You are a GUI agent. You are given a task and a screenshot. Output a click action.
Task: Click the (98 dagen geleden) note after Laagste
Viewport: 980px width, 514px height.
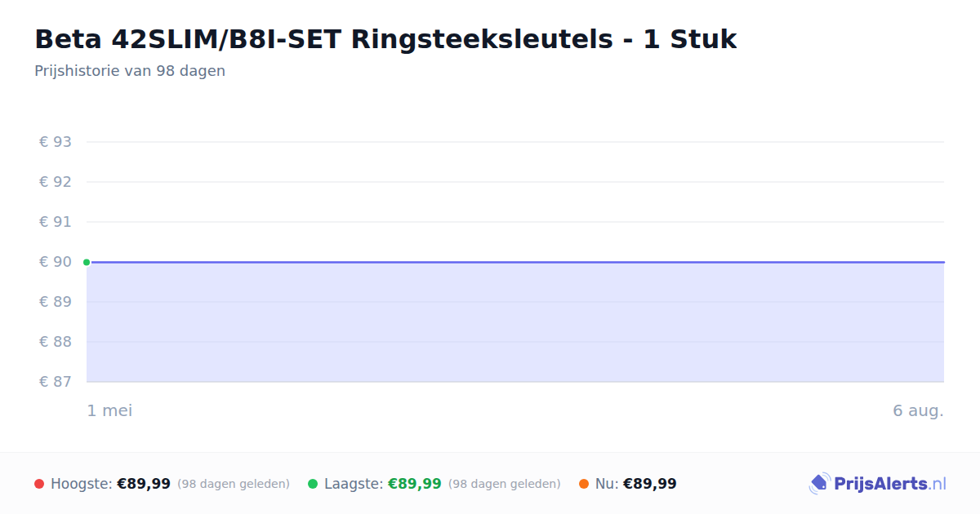coord(505,484)
